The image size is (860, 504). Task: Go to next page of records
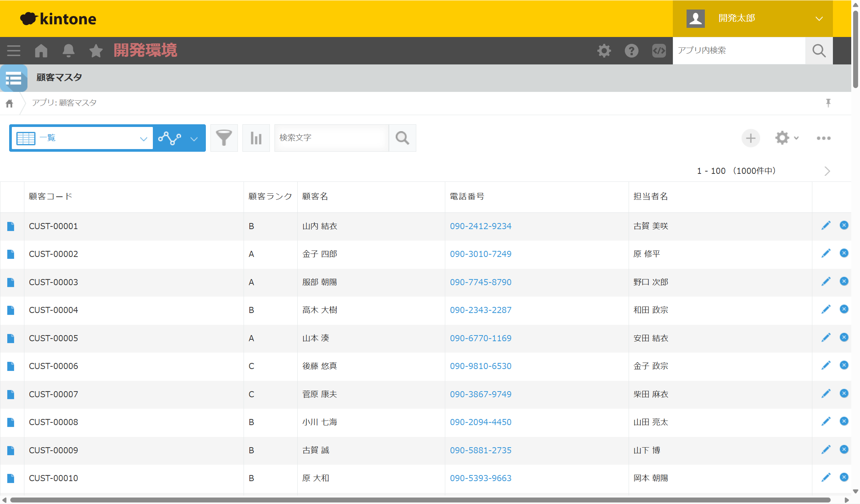click(x=827, y=171)
